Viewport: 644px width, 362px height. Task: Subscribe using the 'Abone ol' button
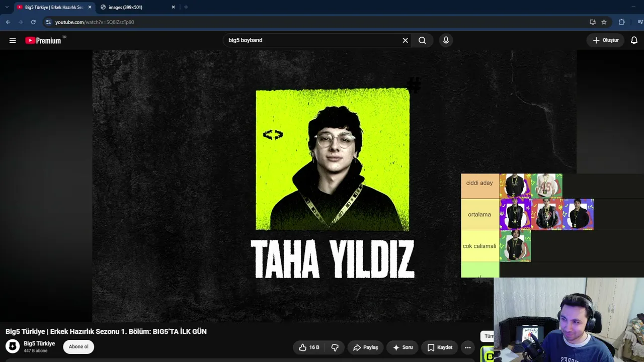click(x=78, y=346)
